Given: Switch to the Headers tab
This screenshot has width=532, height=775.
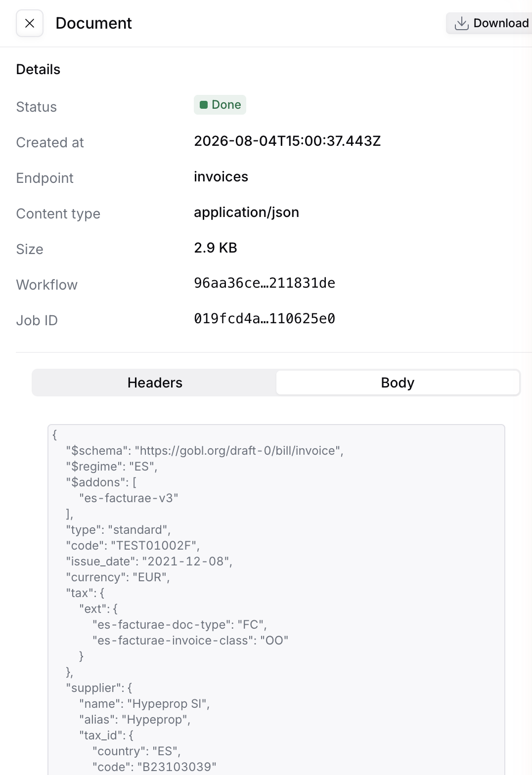Looking at the screenshot, I should [155, 383].
